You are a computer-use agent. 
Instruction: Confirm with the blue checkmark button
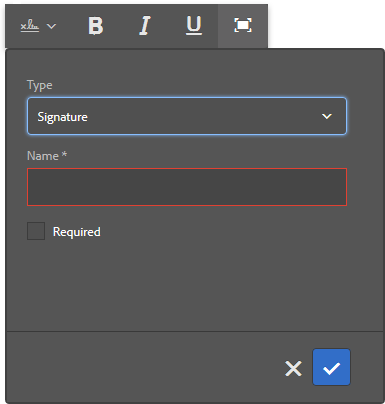point(331,367)
